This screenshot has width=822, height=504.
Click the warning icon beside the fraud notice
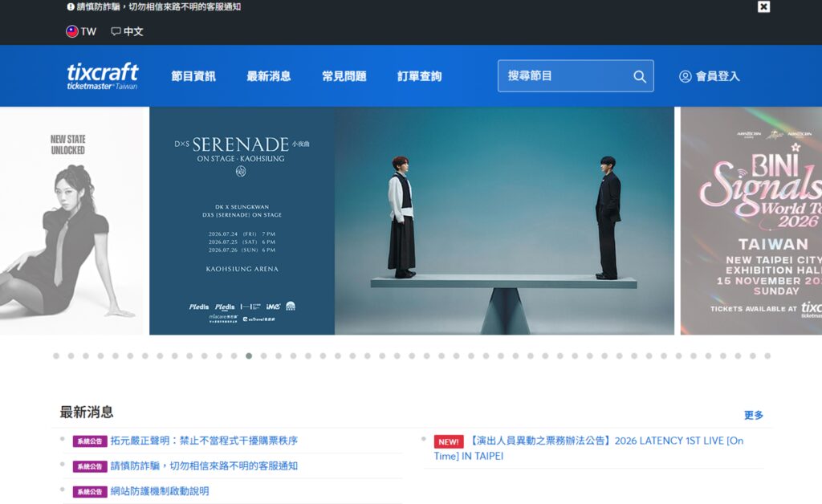[71, 6]
